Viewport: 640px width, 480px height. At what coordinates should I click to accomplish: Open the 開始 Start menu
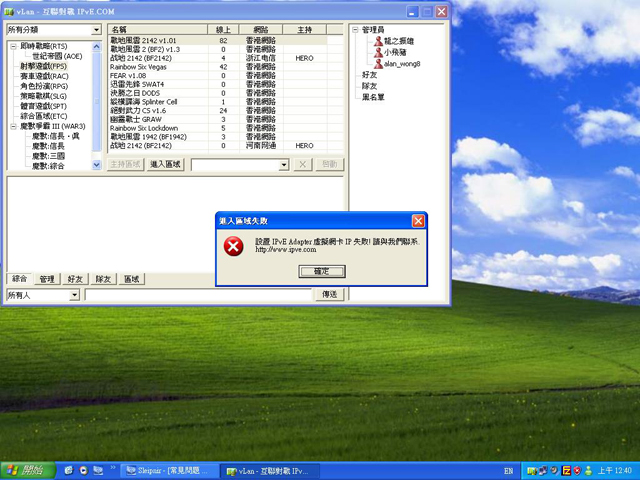click(28, 471)
